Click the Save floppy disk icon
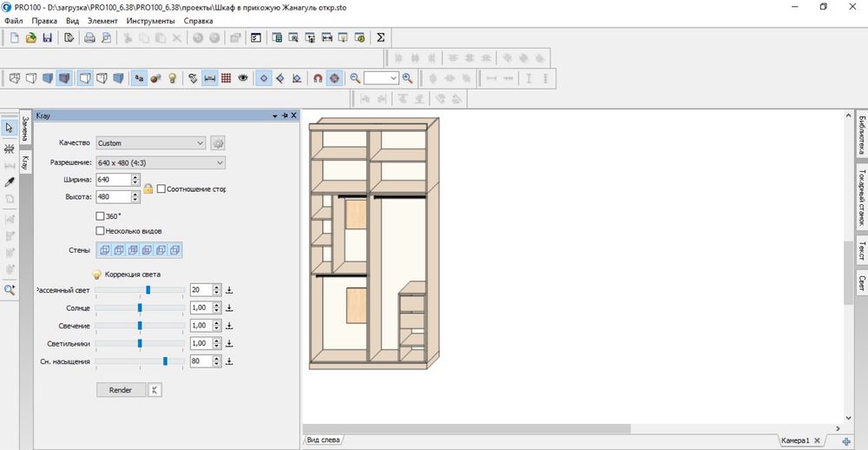The height and width of the screenshot is (450, 868). coord(48,37)
